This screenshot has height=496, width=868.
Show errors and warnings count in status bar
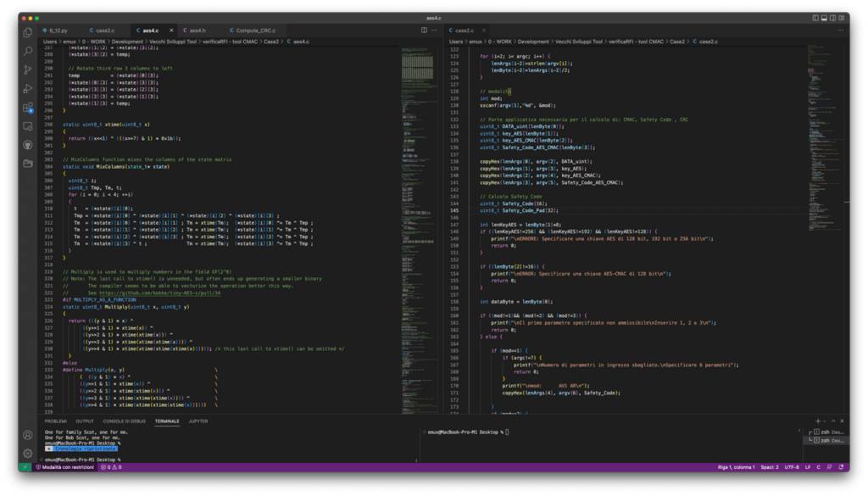(111, 467)
